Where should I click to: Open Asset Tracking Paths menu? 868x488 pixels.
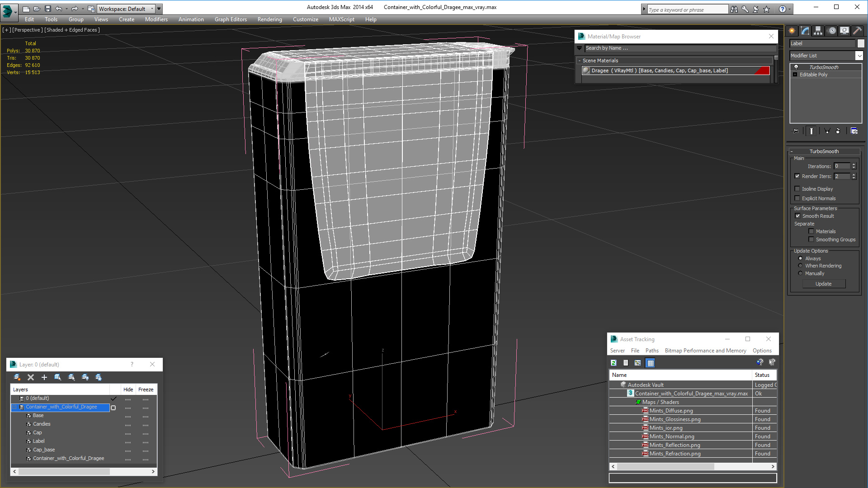652,351
